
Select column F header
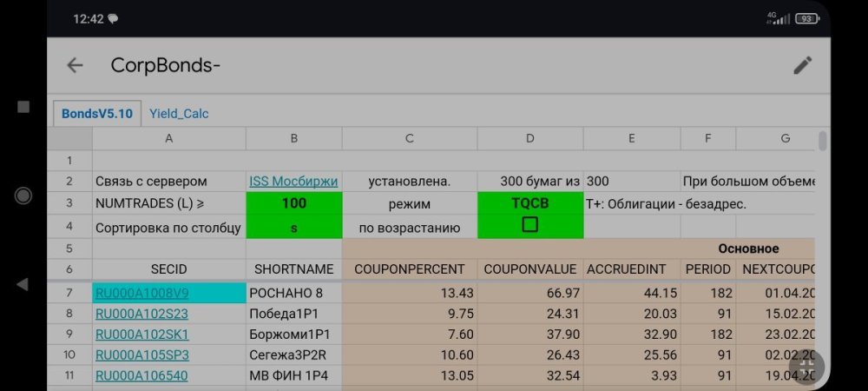point(708,138)
